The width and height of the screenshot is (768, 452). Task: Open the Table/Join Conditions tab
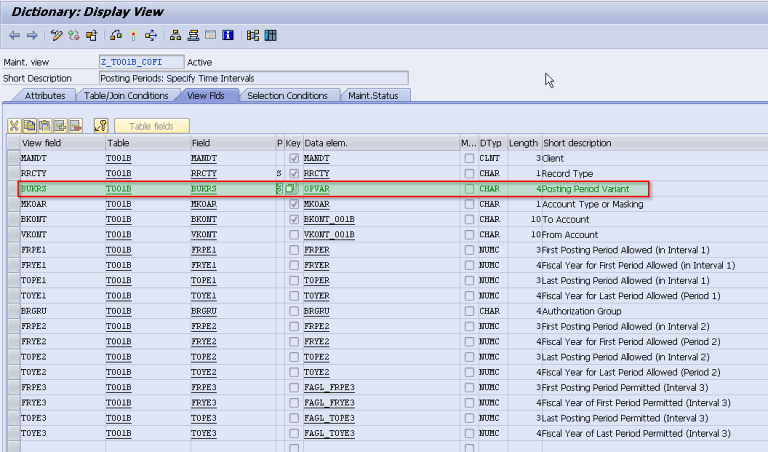click(125, 96)
